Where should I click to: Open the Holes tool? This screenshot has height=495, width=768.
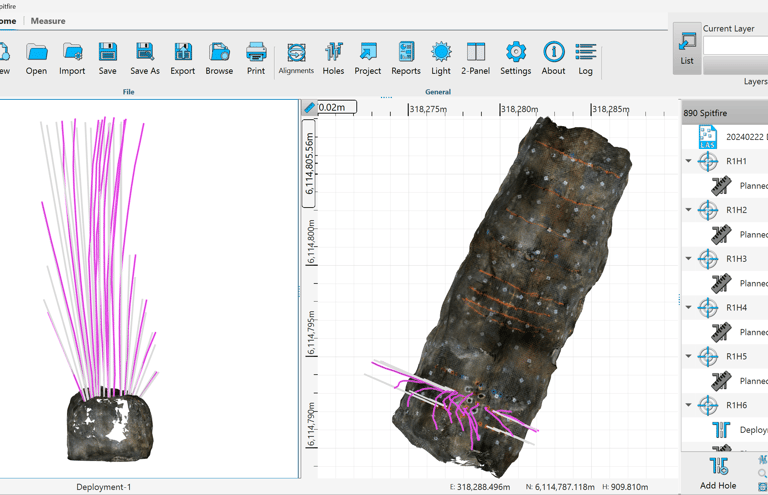[333, 58]
